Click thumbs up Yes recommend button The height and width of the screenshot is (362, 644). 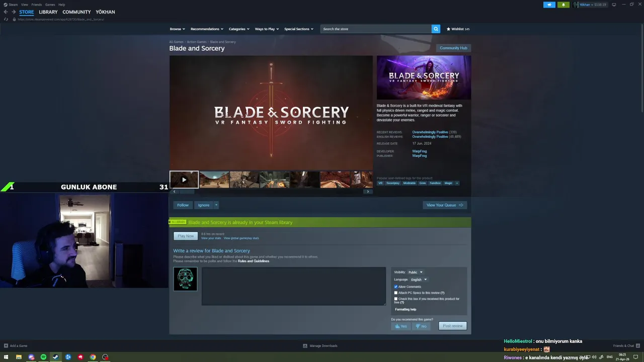401,326
